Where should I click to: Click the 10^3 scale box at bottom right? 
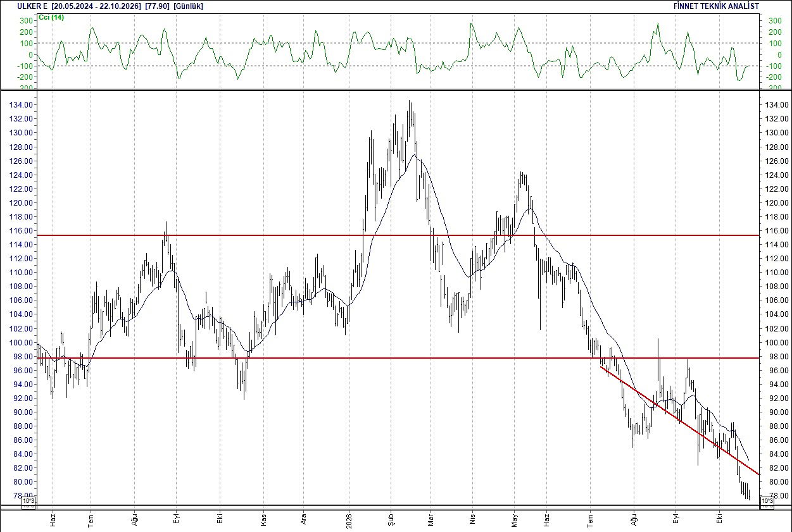point(767,502)
